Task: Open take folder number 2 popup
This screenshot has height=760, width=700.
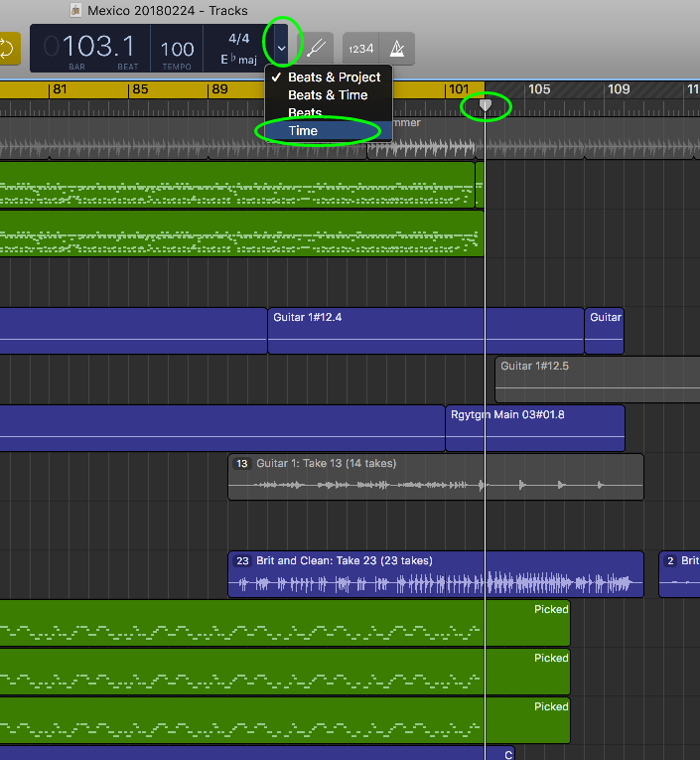Action: click(670, 560)
